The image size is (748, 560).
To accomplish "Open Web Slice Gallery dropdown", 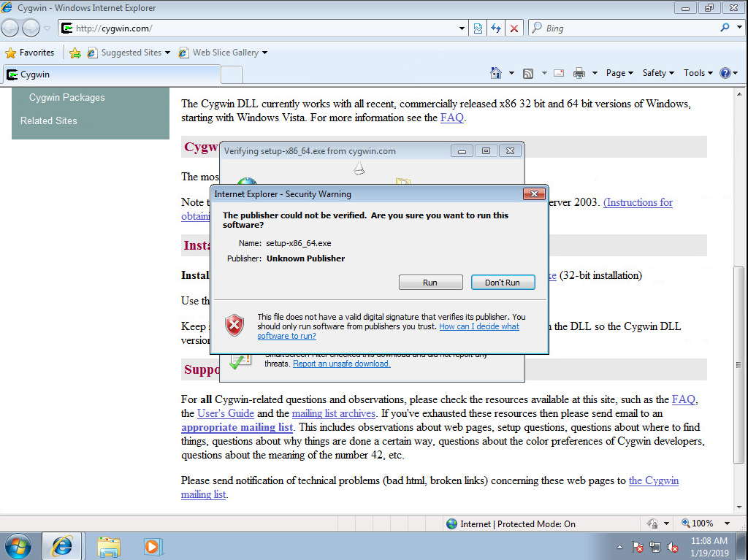I will click(222, 53).
